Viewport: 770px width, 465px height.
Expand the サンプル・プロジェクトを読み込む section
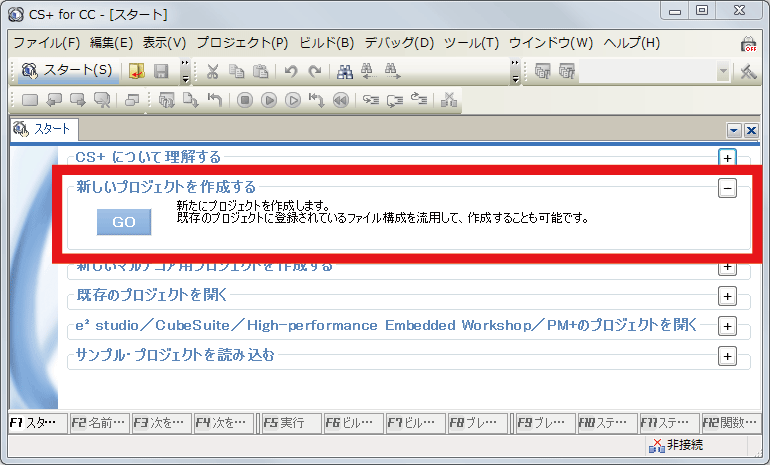[727, 356]
